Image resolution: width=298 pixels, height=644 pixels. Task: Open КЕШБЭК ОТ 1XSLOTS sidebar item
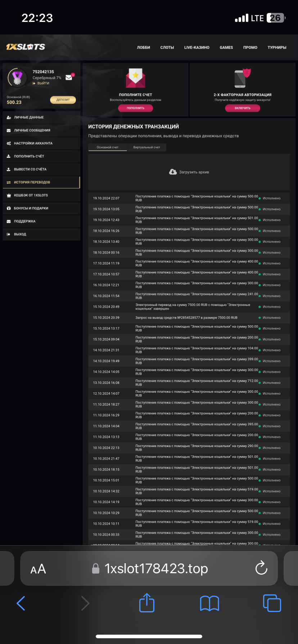coord(31,195)
